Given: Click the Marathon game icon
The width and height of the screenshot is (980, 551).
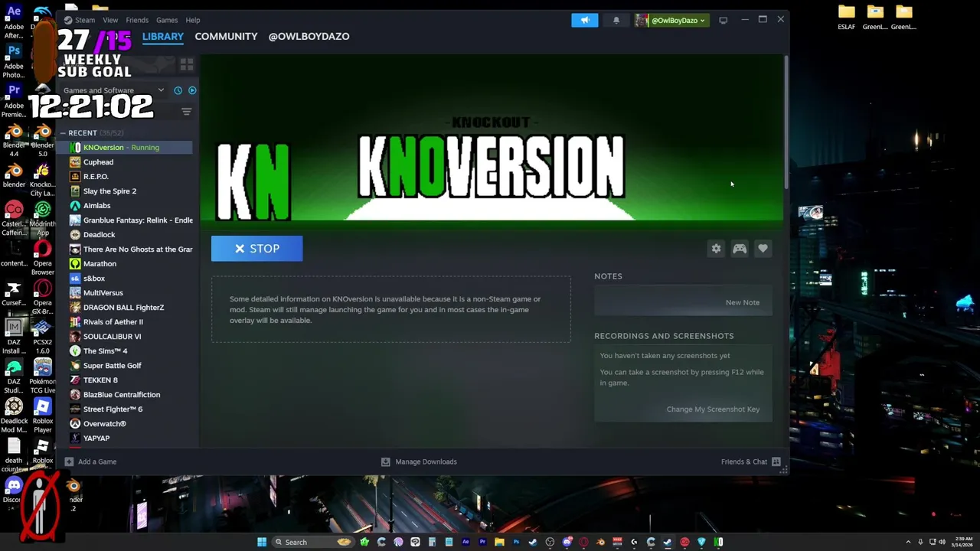Looking at the screenshot, I should click(75, 264).
